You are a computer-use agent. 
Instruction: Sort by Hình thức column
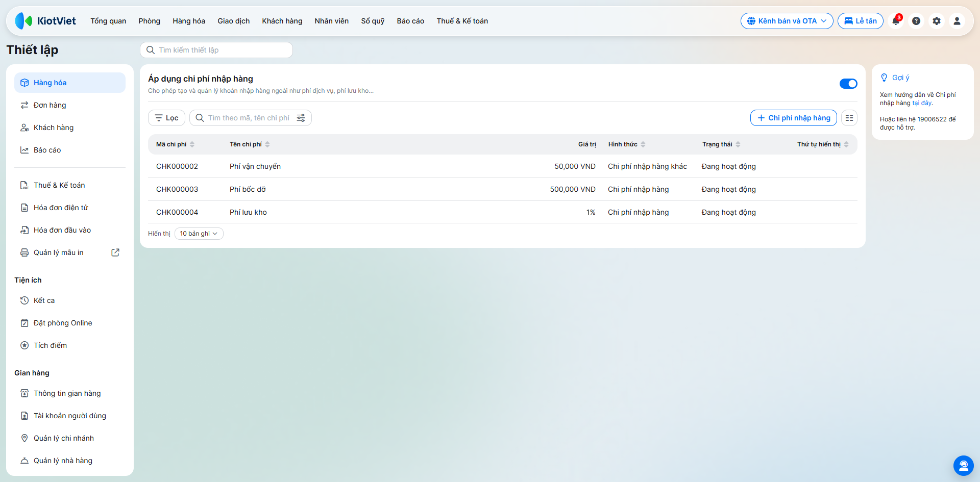(x=627, y=144)
